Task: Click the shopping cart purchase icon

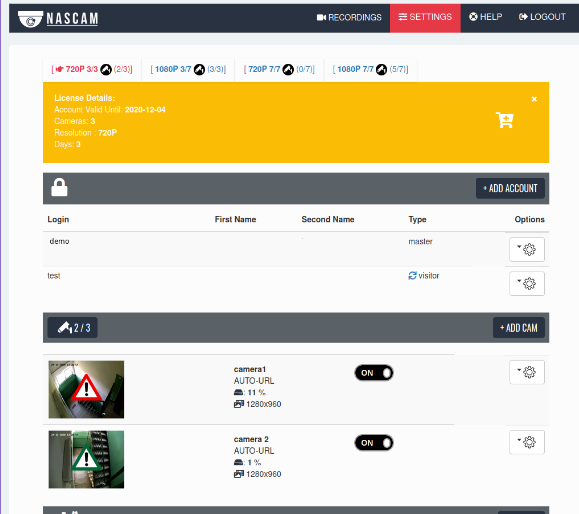Action: pyautogui.click(x=504, y=120)
